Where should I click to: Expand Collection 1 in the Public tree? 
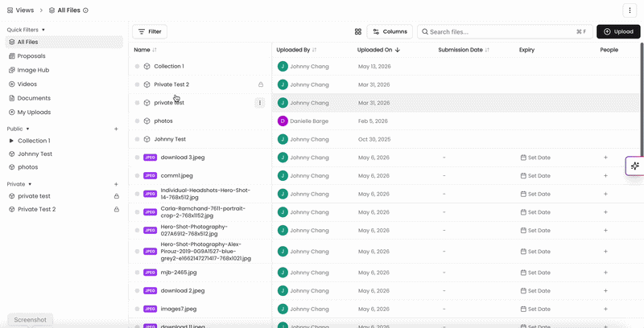point(11,141)
